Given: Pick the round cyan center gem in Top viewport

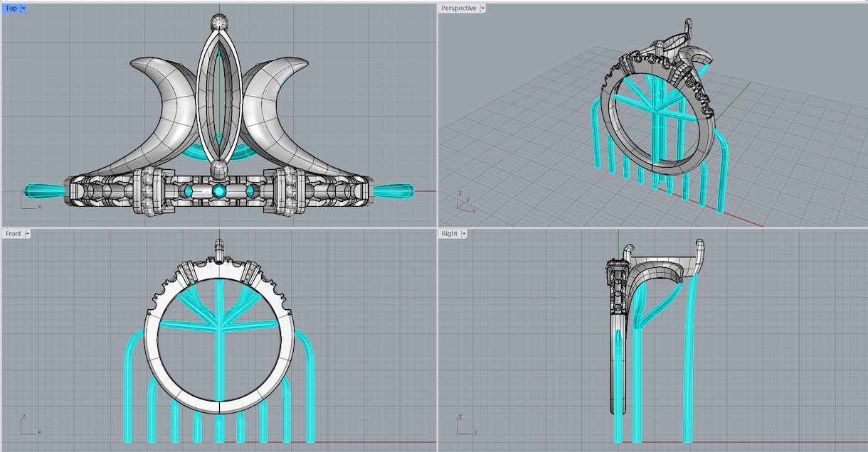Looking at the screenshot, I should tap(219, 191).
